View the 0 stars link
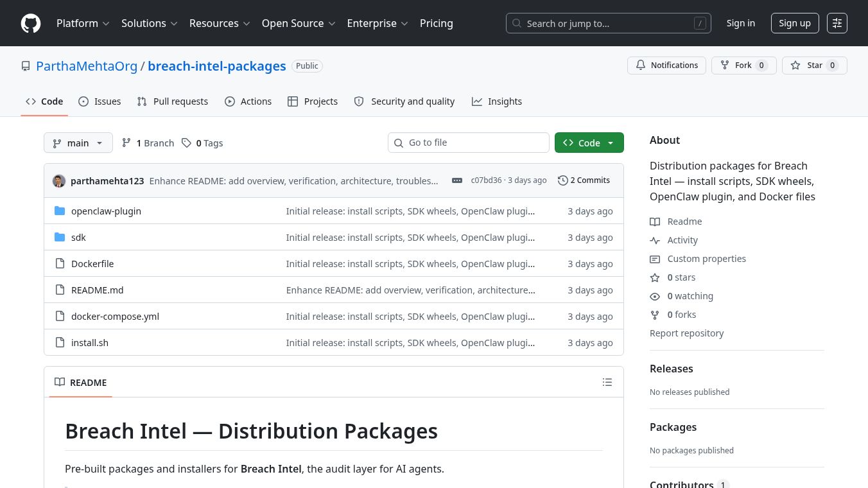The width and height of the screenshot is (868, 488). [673, 277]
